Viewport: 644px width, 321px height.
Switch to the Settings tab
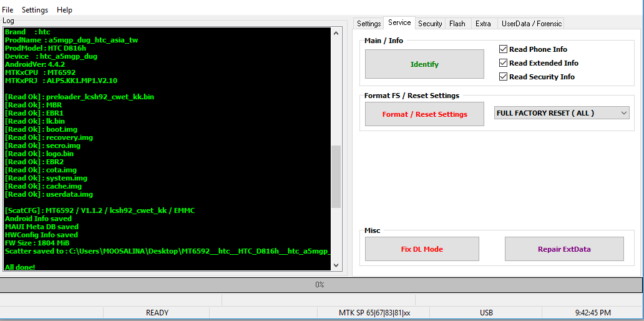point(369,24)
